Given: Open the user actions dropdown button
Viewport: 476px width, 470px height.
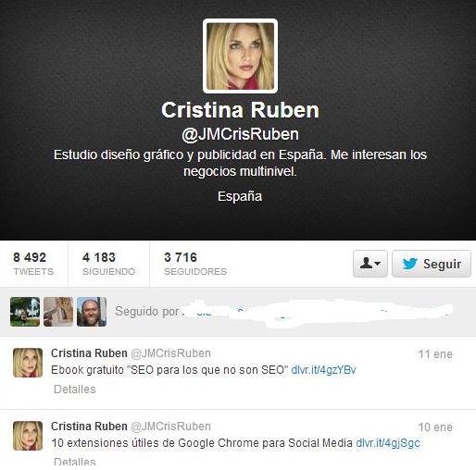Looking at the screenshot, I should coord(370,264).
